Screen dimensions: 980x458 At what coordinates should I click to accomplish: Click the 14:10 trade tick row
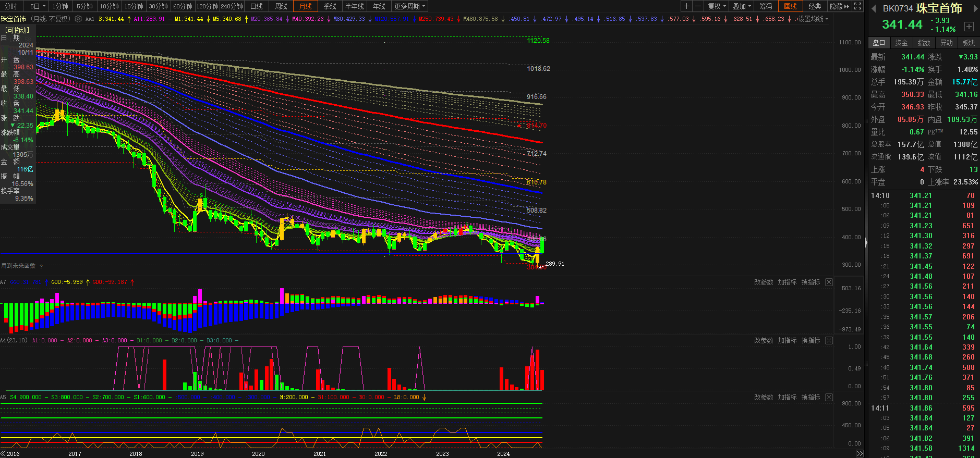923,195
